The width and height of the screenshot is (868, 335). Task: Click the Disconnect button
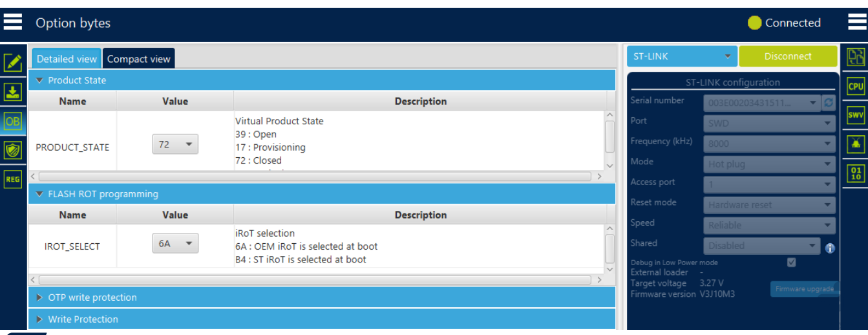[788, 56]
